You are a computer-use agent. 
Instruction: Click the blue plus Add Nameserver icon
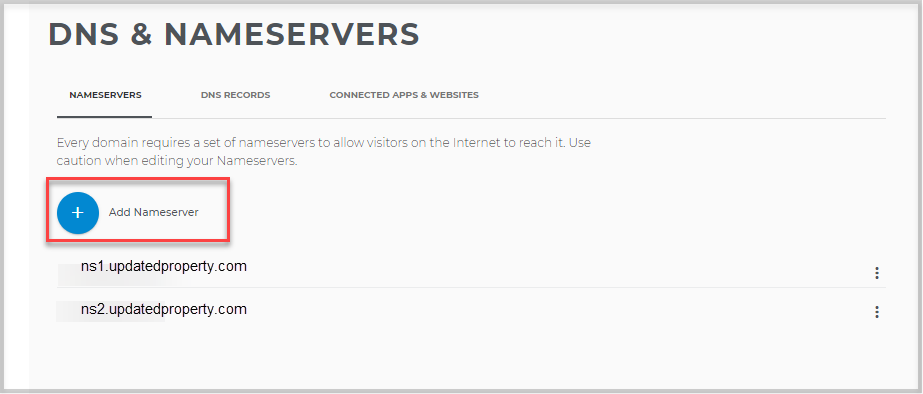coord(78,213)
